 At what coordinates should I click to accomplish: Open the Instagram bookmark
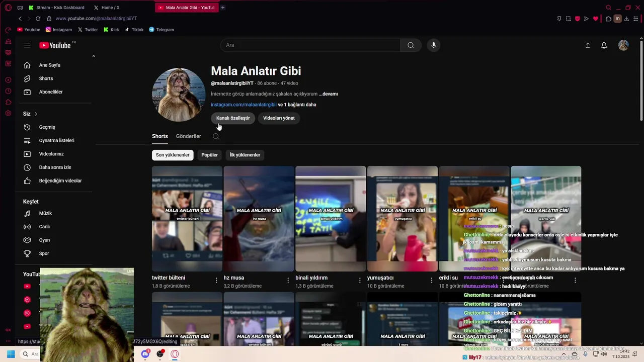tap(59, 30)
